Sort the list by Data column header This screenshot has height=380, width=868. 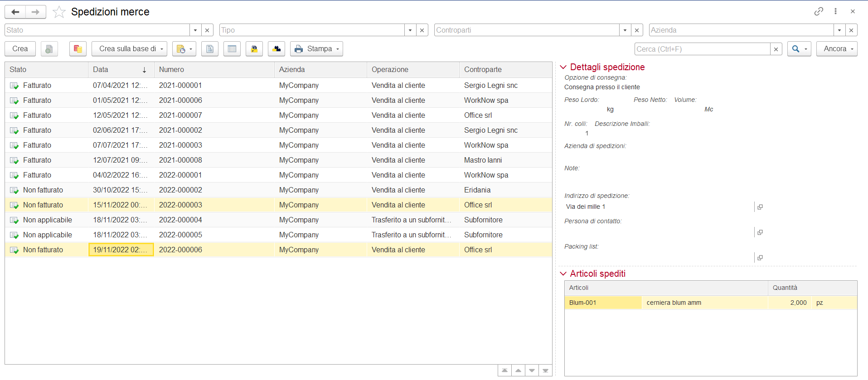pos(121,70)
